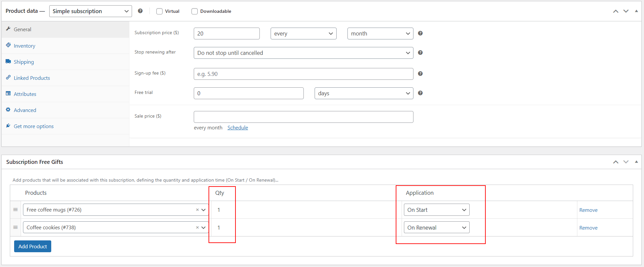Click the Schedule sale link
644x267 pixels.
238,128
